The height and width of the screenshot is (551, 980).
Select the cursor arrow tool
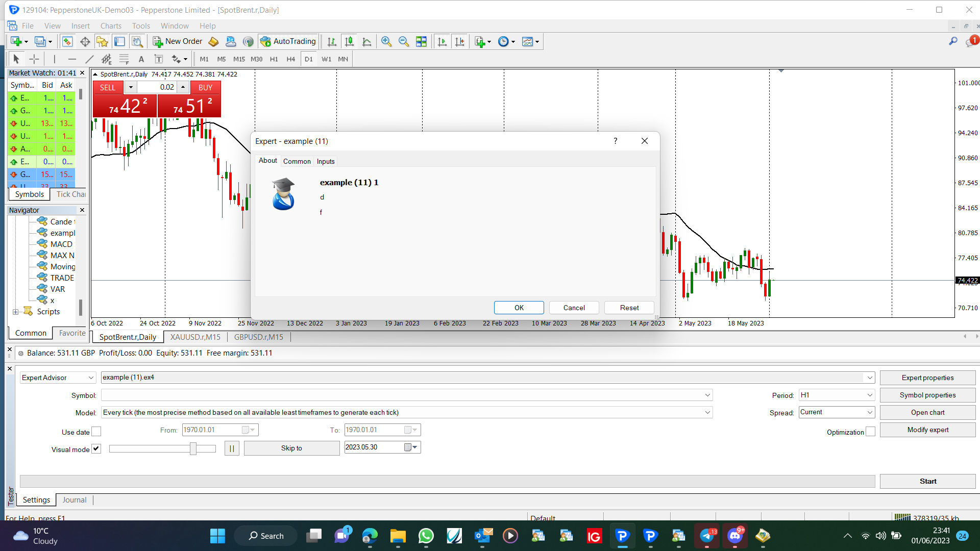(16, 59)
